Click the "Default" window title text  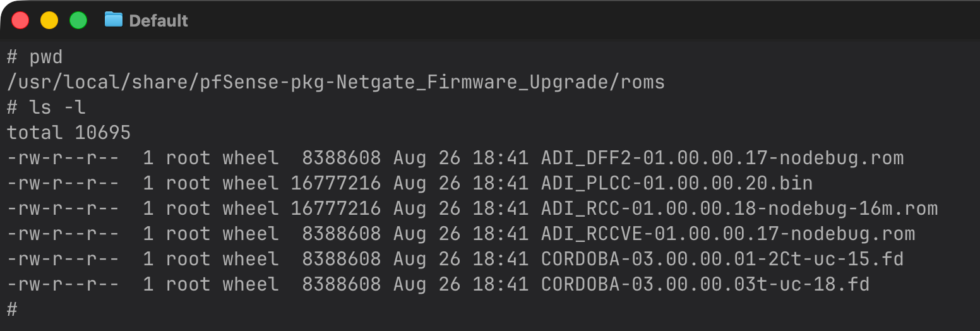tap(158, 21)
